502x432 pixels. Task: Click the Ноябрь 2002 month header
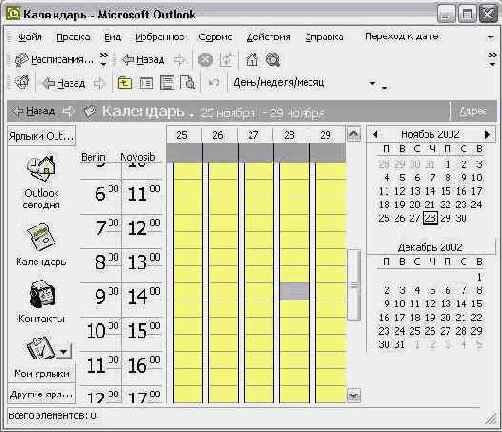tap(430, 134)
